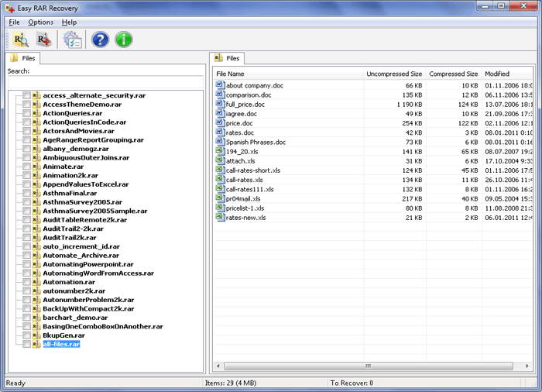Click the Excel icon of attach.xls
542x392 pixels.
[220, 160]
